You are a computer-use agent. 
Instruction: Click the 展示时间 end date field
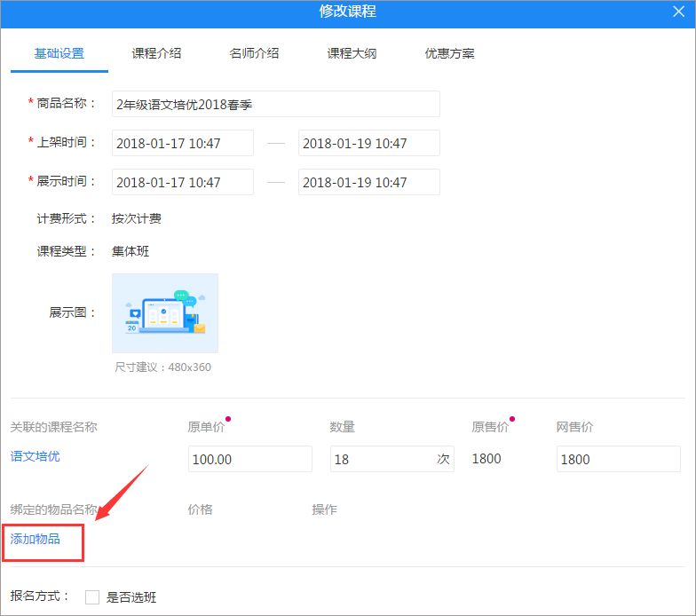[x=368, y=182]
